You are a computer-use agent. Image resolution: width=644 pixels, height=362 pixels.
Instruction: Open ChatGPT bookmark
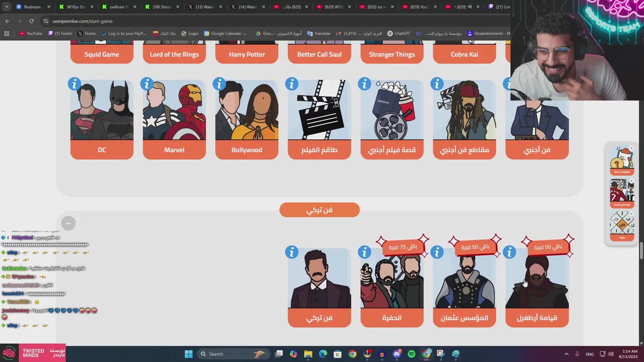398,34
